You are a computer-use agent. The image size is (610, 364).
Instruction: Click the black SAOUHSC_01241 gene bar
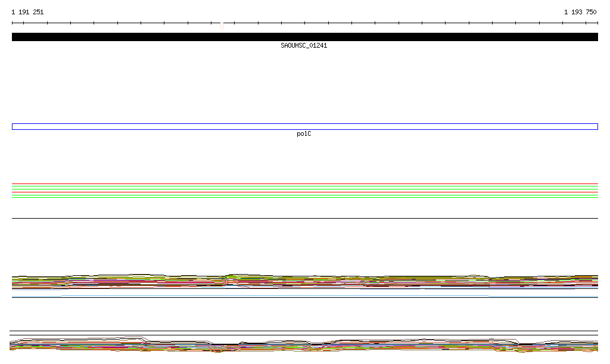click(304, 37)
